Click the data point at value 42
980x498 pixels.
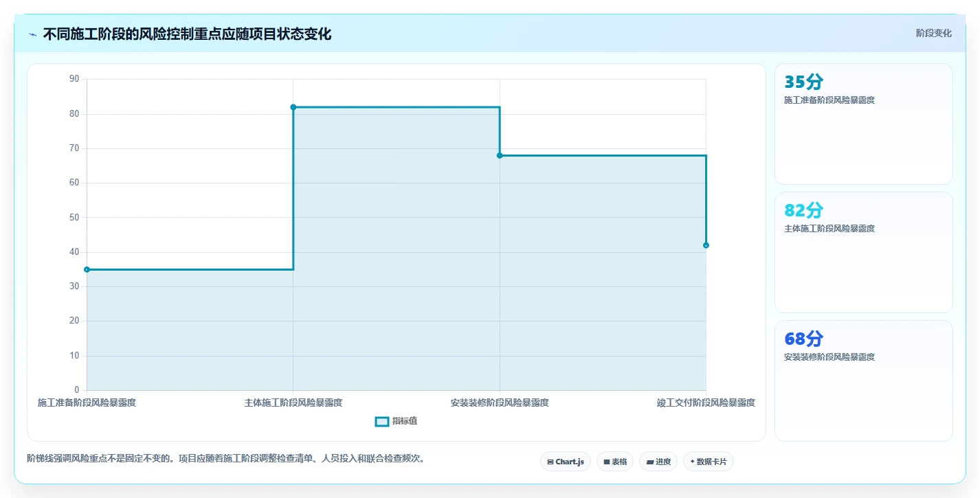click(x=706, y=245)
